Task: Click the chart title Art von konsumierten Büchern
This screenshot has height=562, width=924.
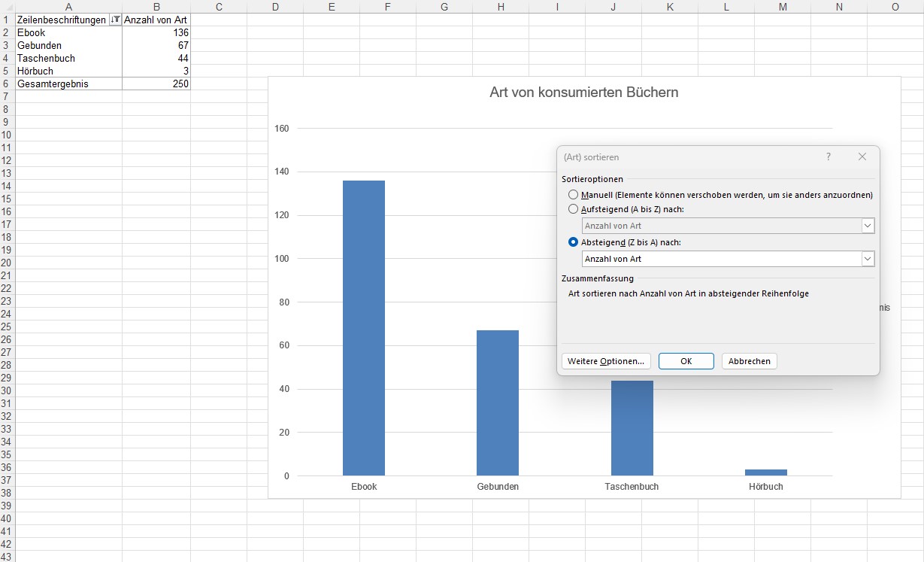Action: tap(583, 93)
